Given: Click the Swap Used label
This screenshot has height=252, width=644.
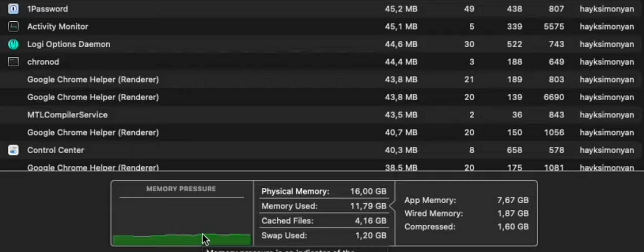Looking at the screenshot, I should tap(284, 236).
